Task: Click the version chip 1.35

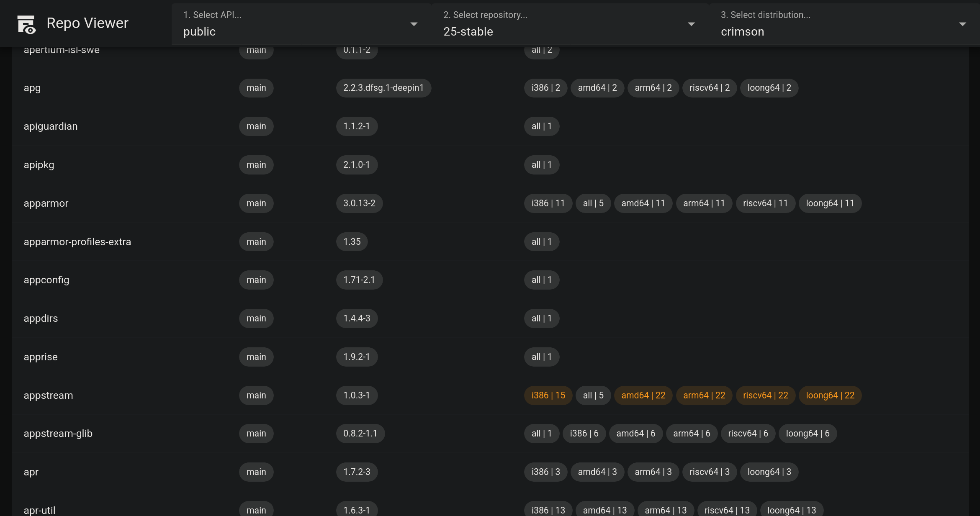Action: point(352,242)
